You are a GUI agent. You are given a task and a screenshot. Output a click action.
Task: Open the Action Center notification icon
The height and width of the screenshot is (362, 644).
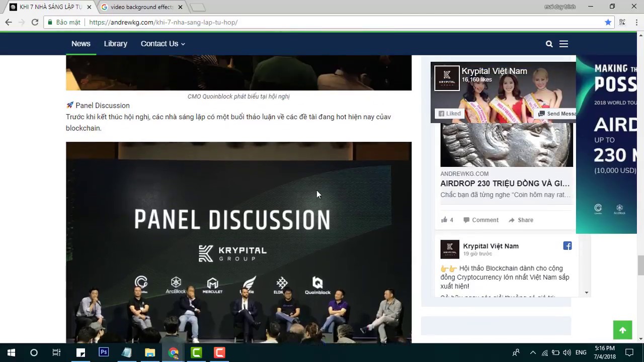pyautogui.click(x=629, y=352)
